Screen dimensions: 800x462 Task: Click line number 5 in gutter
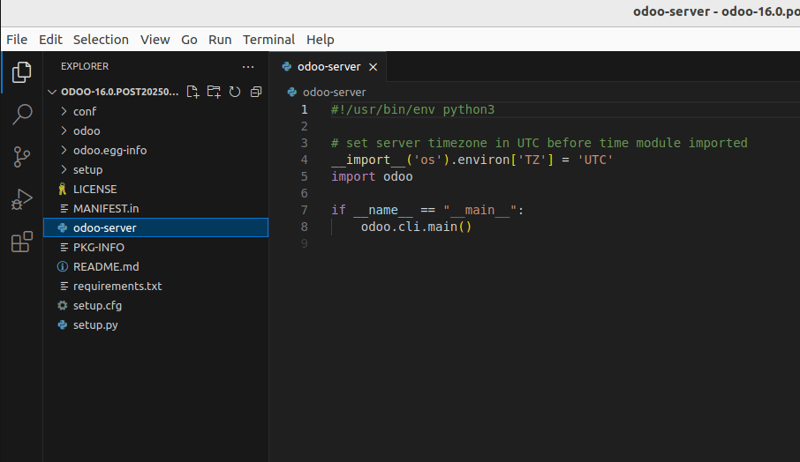(x=304, y=176)
